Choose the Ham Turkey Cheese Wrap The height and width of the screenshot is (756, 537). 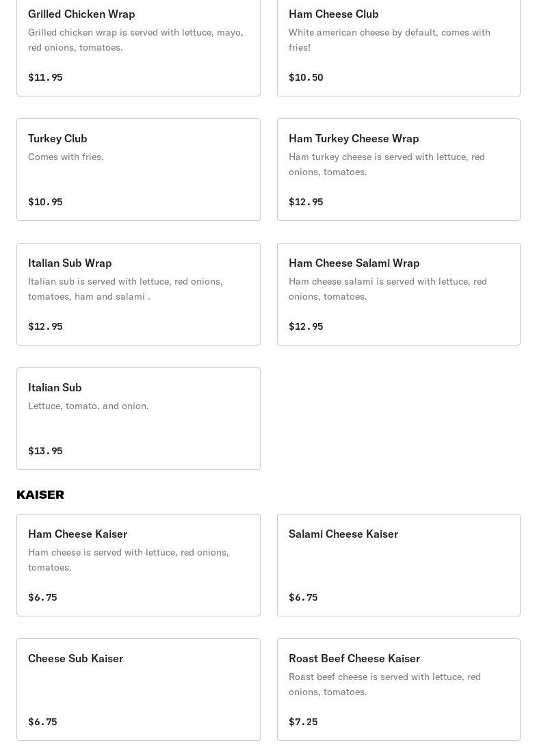pos(399,170)
